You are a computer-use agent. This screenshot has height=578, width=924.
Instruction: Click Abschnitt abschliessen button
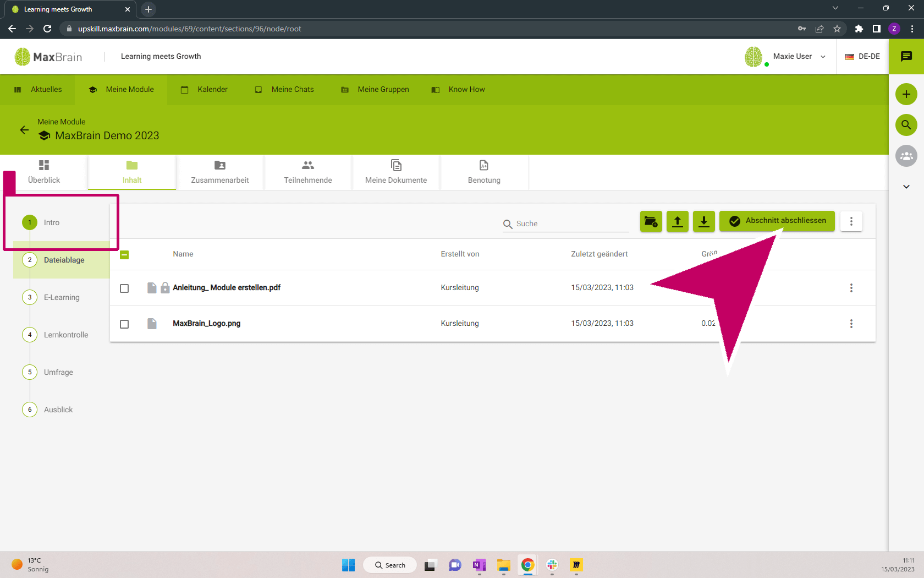pyautogui.click(x=777, y=221)
